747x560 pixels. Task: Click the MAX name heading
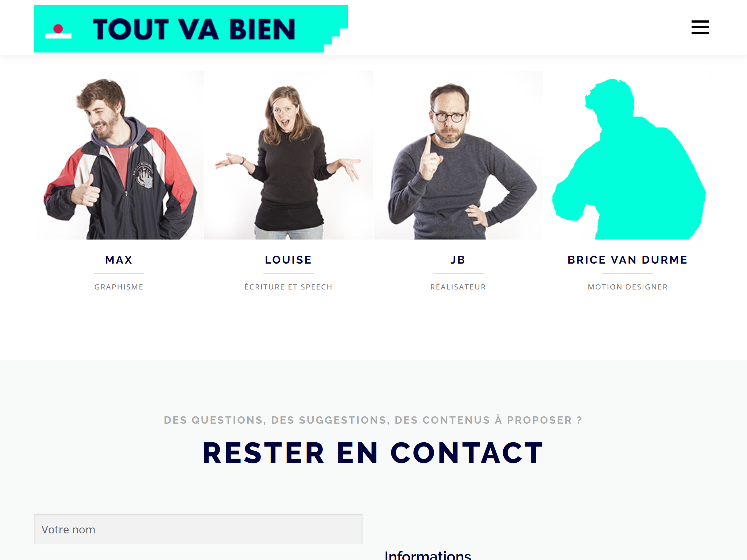pyautogui.click(x=119, y=260)
